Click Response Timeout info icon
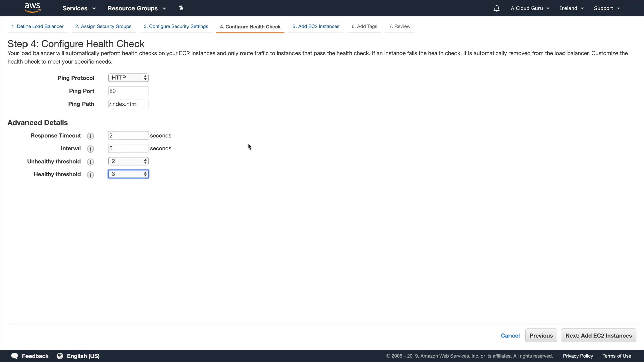The width and height of the screenshot is (644, 362). 90,136
